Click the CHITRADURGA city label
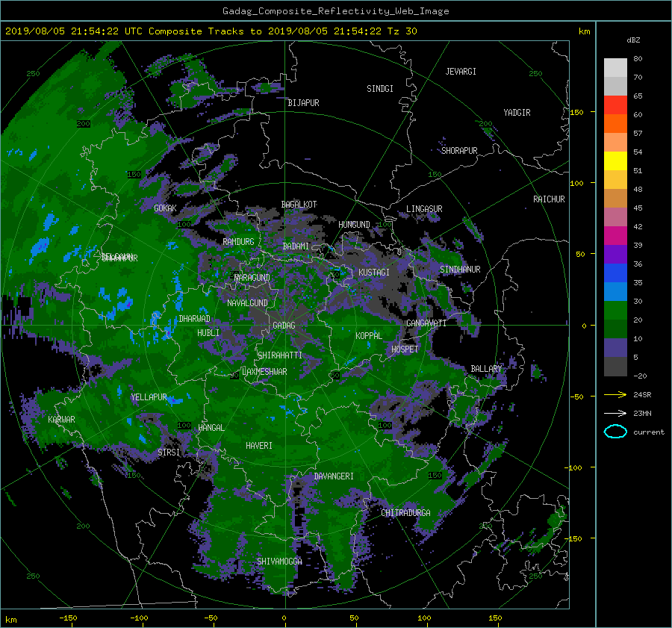Viewport: 672px width, 628px height. 406,513
